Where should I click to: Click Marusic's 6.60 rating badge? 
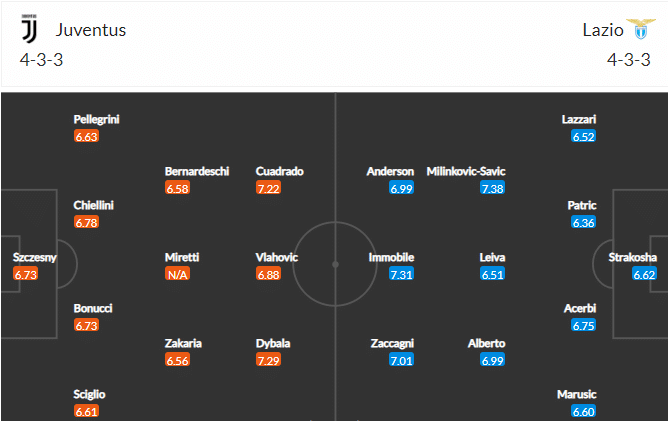coord(583,411)
